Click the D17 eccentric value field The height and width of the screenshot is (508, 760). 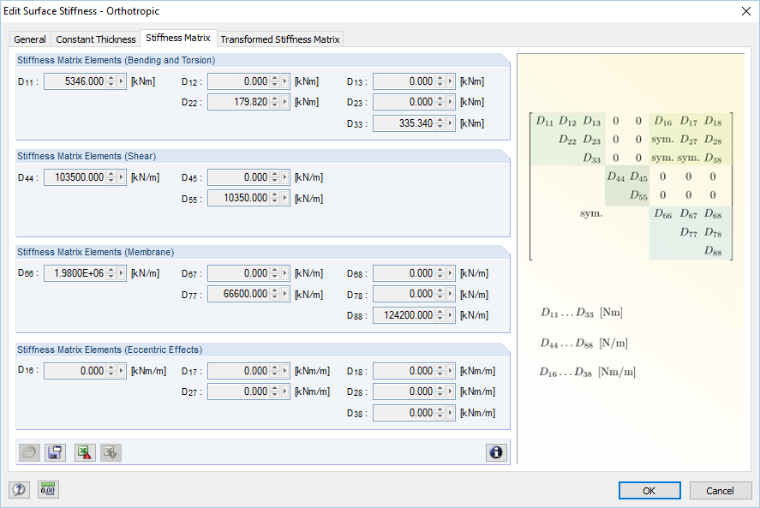click(x=239, y=371)
